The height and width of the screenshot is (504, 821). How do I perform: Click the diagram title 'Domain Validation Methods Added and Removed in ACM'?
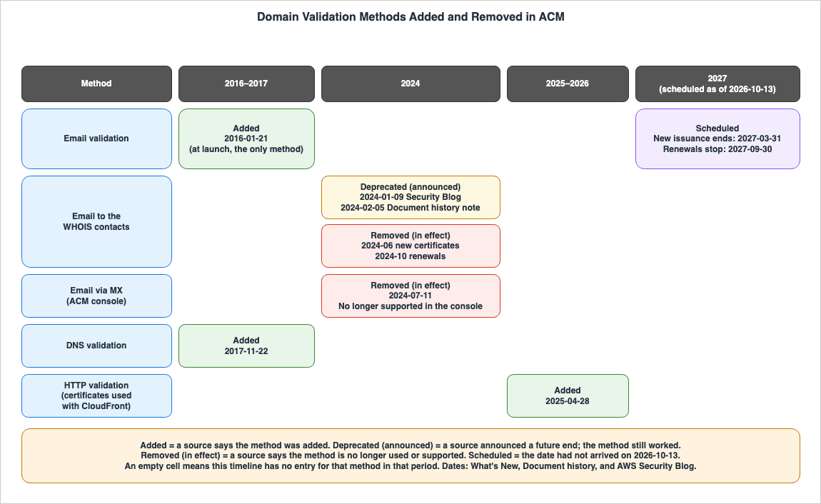click(410, 16)
